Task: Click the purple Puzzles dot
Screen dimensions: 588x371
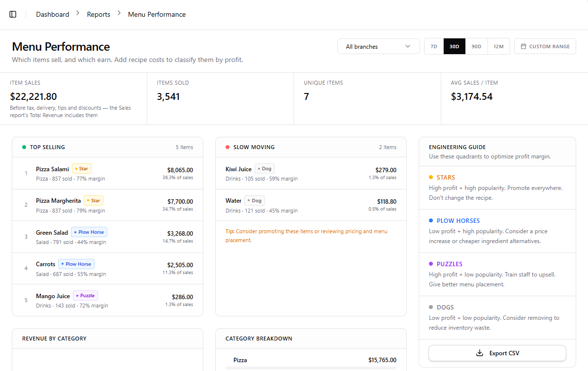Action: coord(431,264)
